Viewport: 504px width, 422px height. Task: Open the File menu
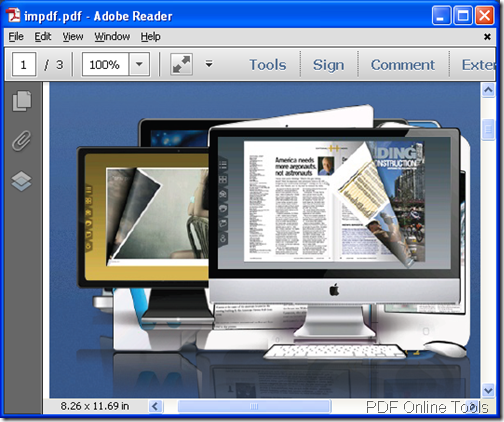pos(16,36)
